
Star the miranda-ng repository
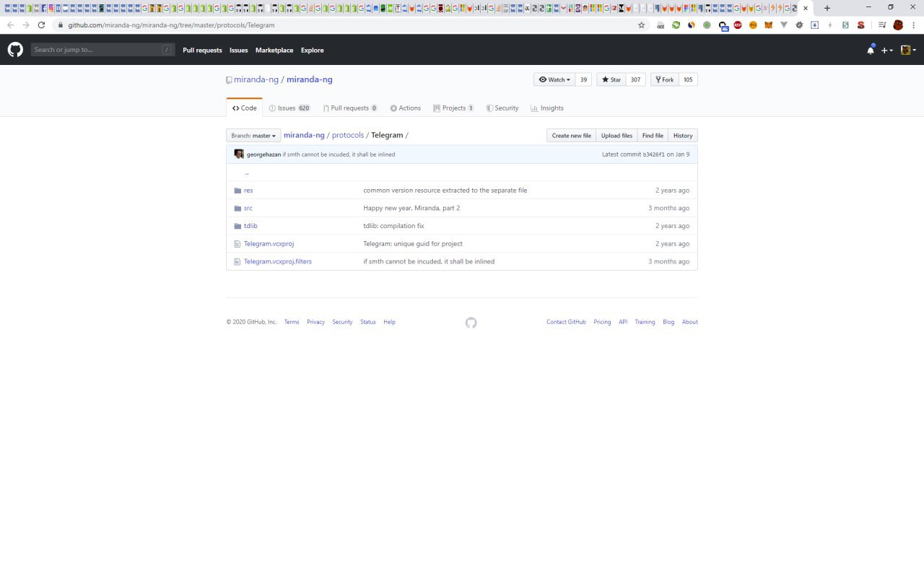611,79
